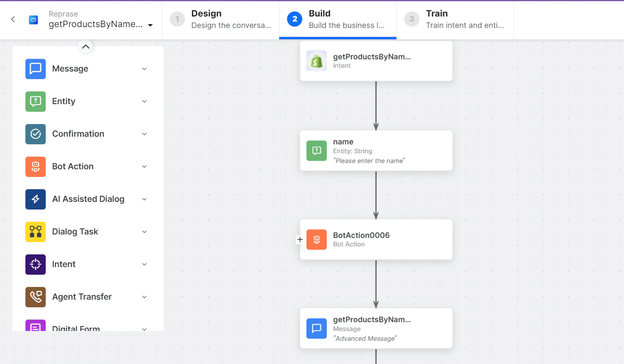Click the Confirmation node icon
The width and height of the screenshot is (624, 364).
(x=36, y=134)
